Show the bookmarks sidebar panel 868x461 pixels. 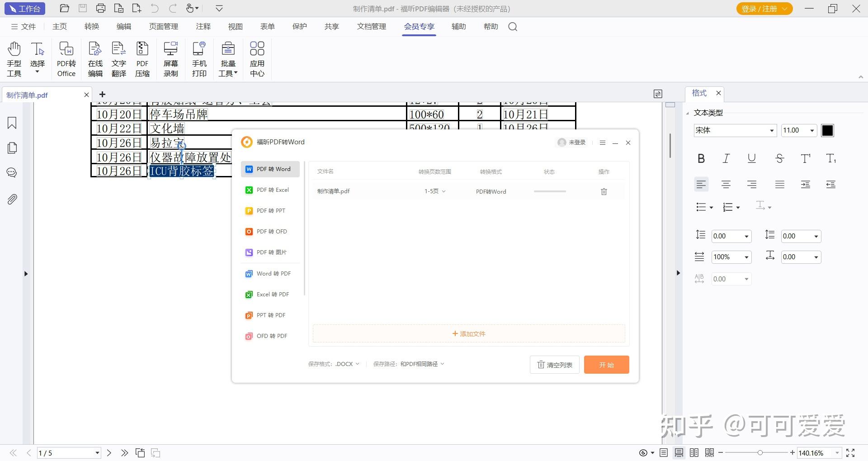tap(12, 123)
